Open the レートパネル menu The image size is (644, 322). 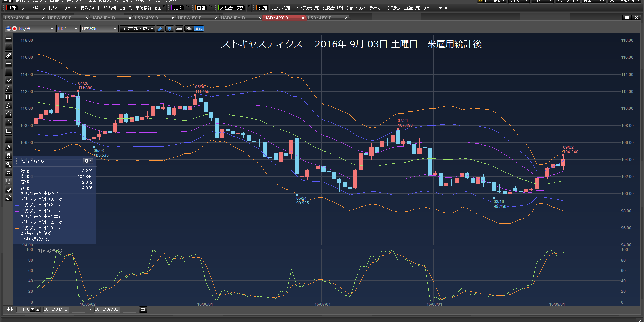coord(52,8)
